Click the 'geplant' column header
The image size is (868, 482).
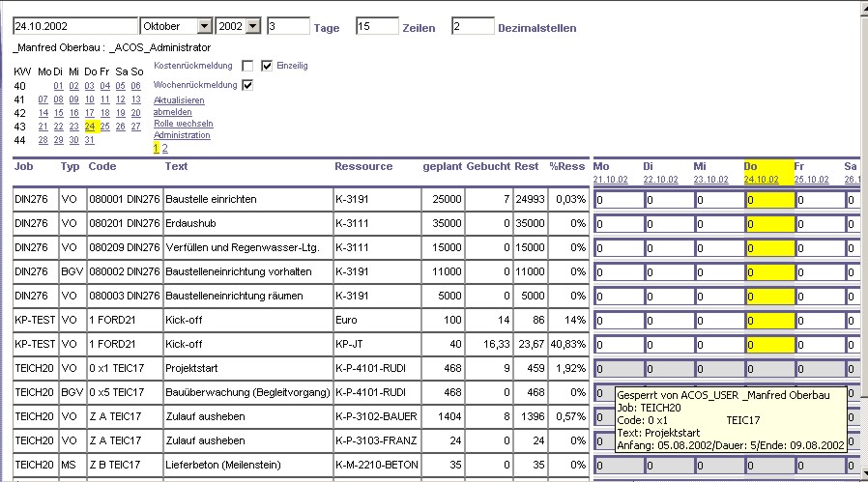(443, 166)
